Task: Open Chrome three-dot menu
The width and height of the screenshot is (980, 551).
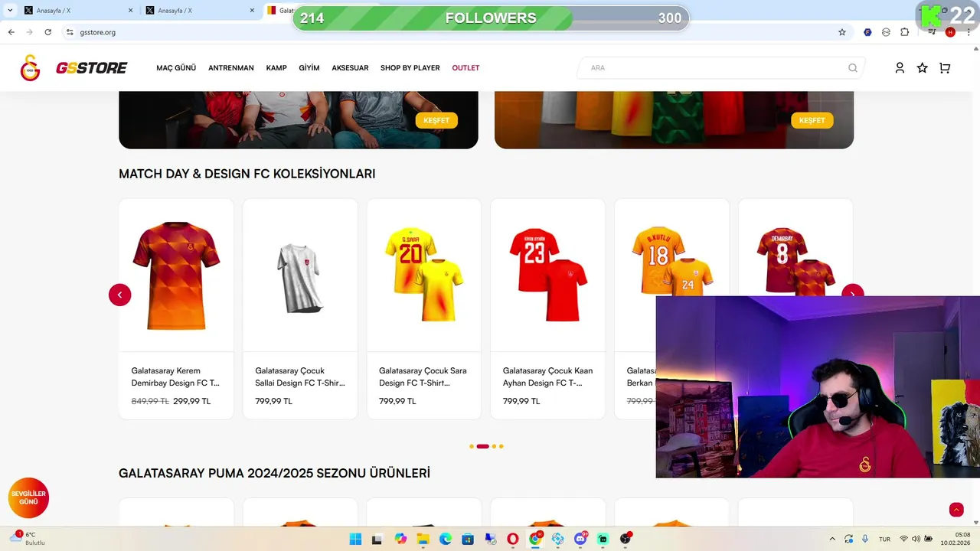Action: [x=969, y=32]
